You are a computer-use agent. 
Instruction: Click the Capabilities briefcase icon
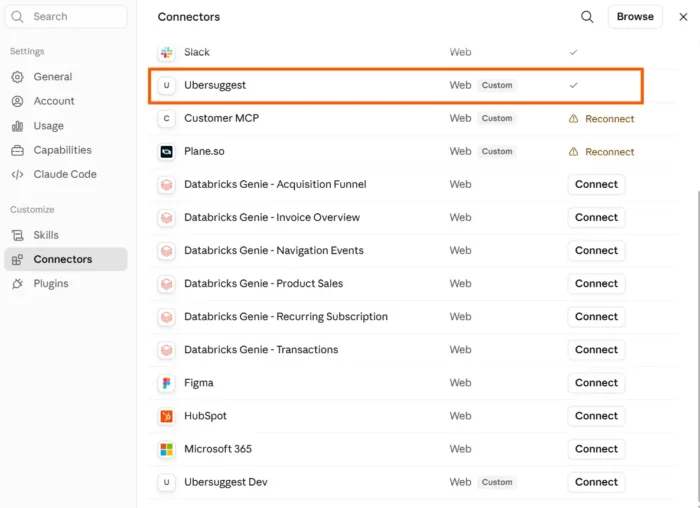tap(17, 150)
